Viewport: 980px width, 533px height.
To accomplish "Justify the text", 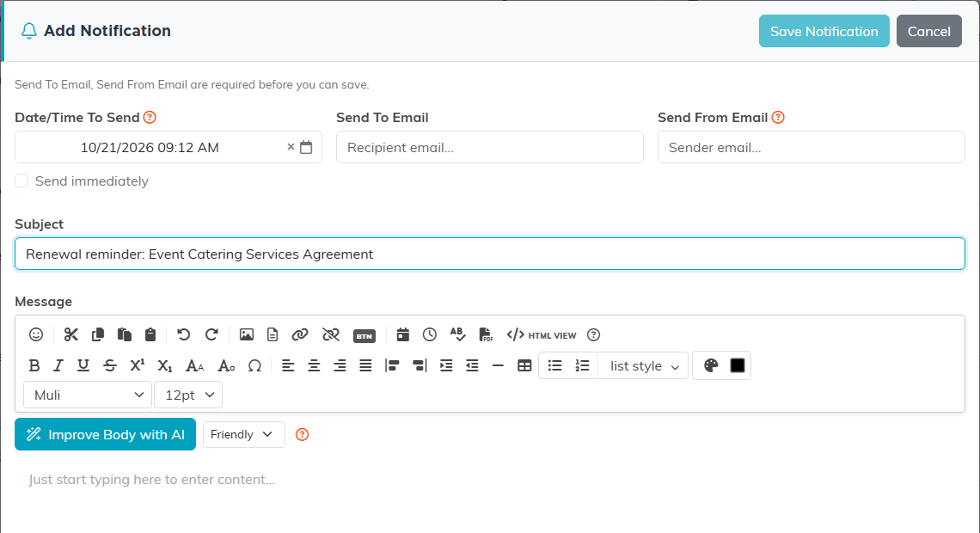I will 365,365.
